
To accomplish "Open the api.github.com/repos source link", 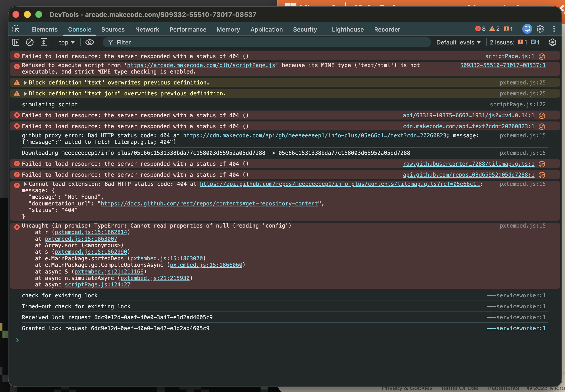I will click(x=469, y=175).
